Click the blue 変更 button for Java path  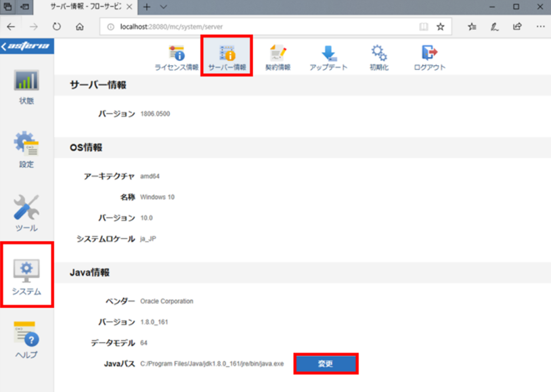pyautogui.click(x=326, y=364)
